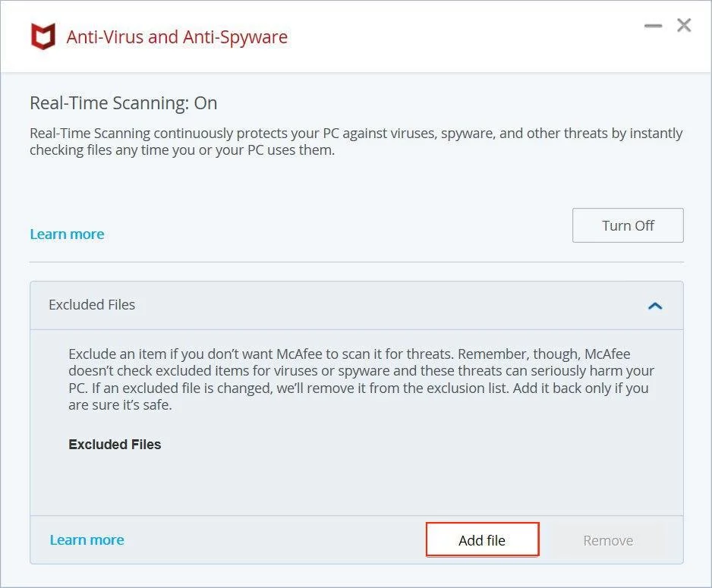
Task: Select the Real-Time Scanning: On heading
Action: tap(123, 103)
